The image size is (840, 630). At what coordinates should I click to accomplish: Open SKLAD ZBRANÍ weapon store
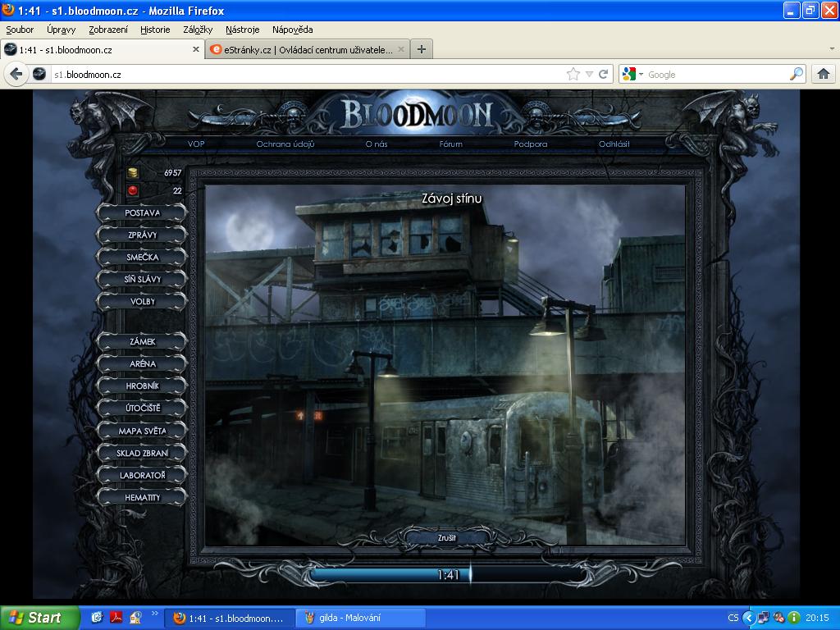point(142,453)
